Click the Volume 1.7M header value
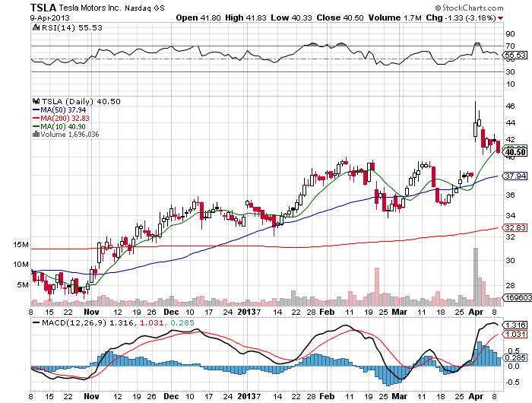532x403 pixels. click(x=395, y=17)
